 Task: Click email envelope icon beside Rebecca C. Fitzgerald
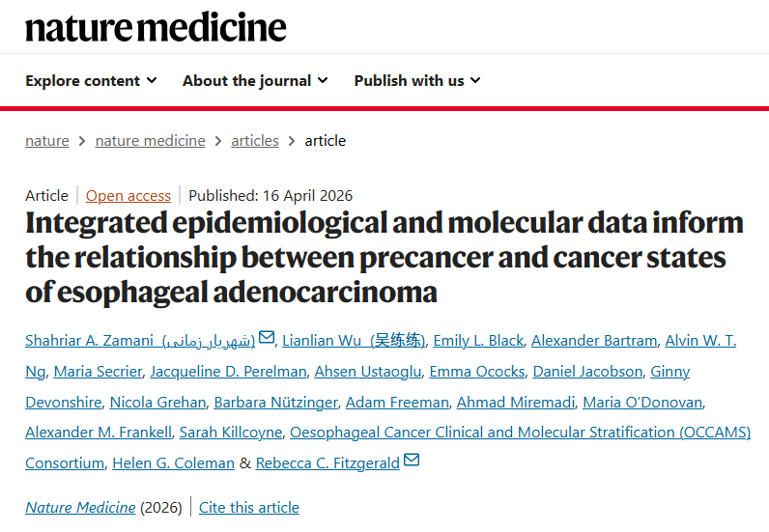(x=412, y=460)
